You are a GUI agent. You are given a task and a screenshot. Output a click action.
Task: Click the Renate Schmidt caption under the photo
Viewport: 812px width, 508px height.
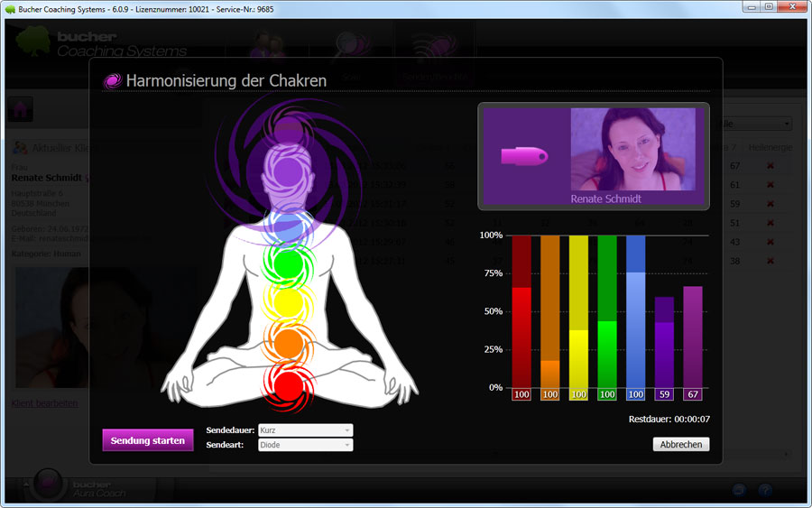[606, 199]
